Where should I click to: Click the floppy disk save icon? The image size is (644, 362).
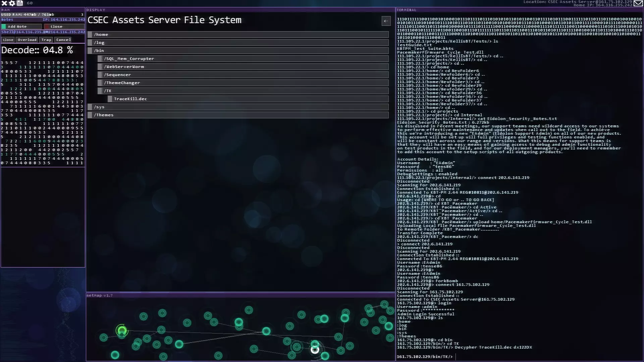tap(20, 3)
